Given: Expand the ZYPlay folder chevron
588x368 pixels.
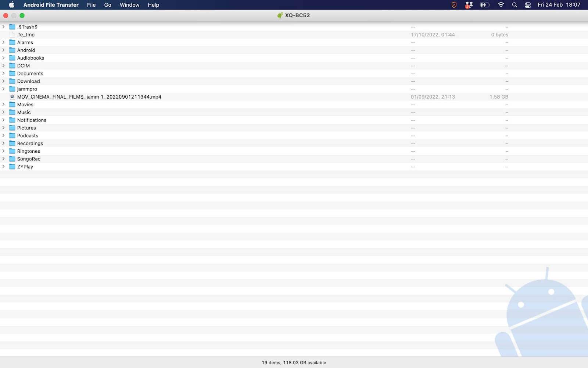Looking at the screenshot, I should click(4, 166).
